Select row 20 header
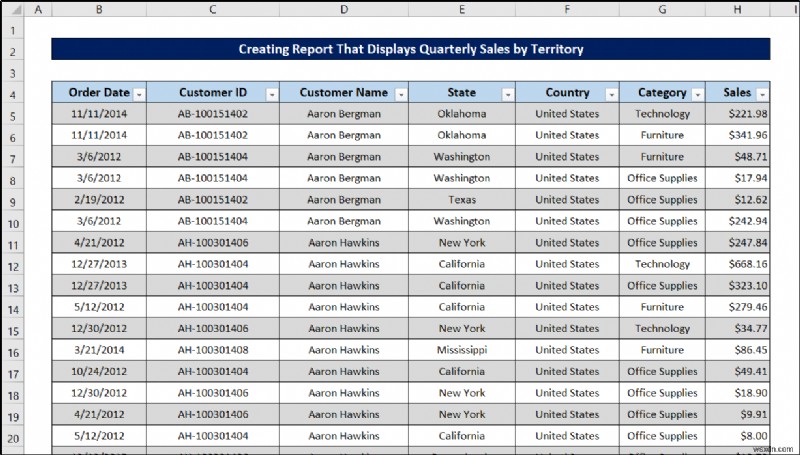800x455 pixels. pos(13,438)
